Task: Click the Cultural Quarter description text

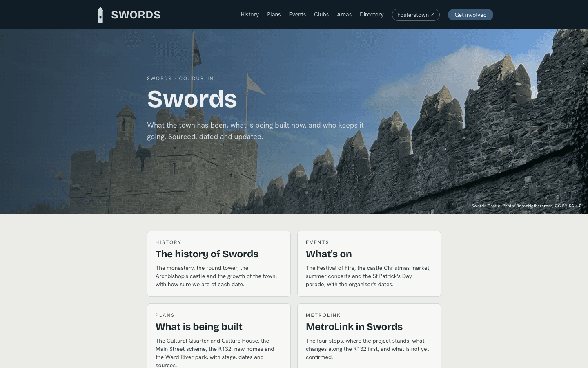Action: click(215, 353)
